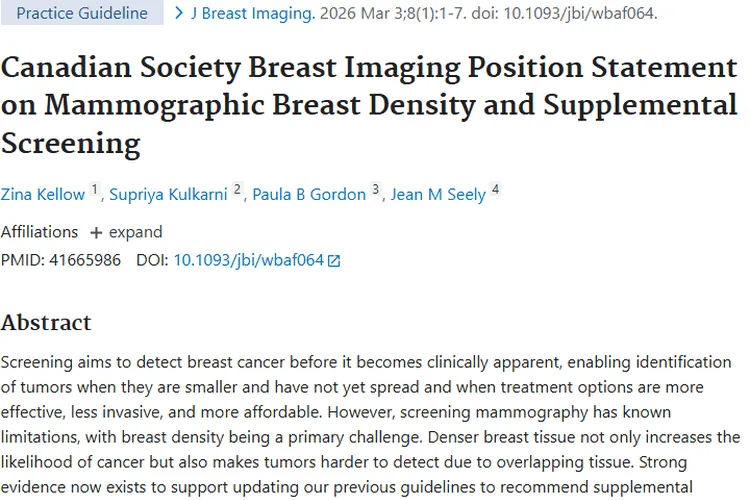This screenshot has height=500, width=750.
Task: Click affiliation superscript 1 after Kellow
Action: pyautogui.click(x=95, y=189)
